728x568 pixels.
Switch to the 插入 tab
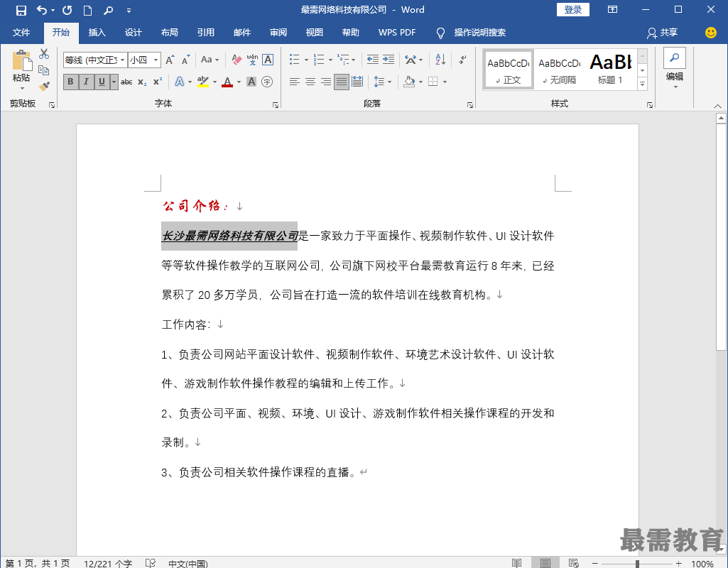97,33
